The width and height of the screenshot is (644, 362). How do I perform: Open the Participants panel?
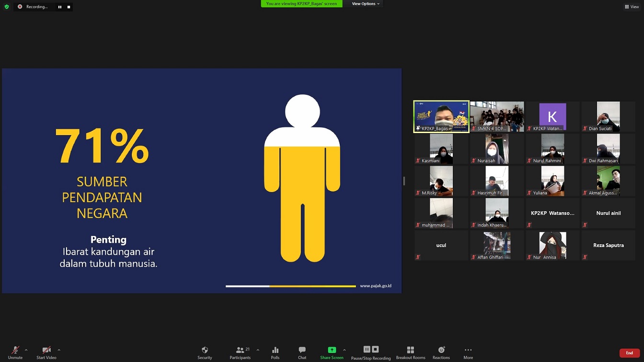pyautogui.click(x=240, y=350)
